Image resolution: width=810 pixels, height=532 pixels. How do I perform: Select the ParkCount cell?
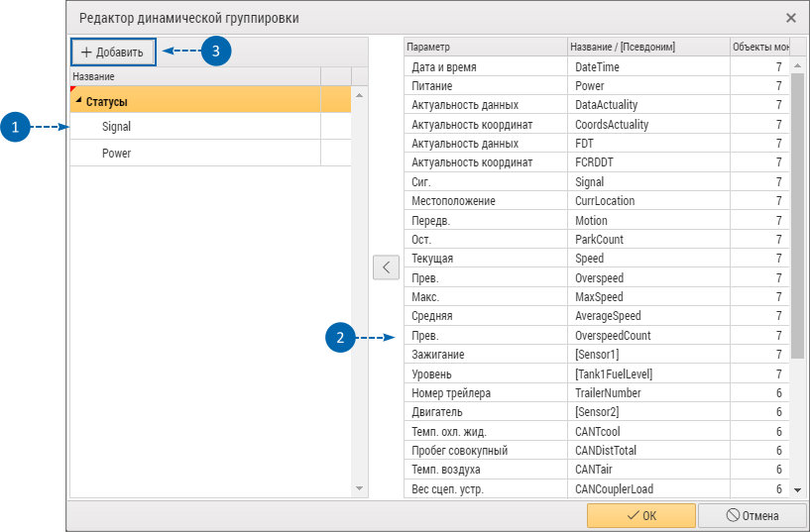(x=648, y=240)
